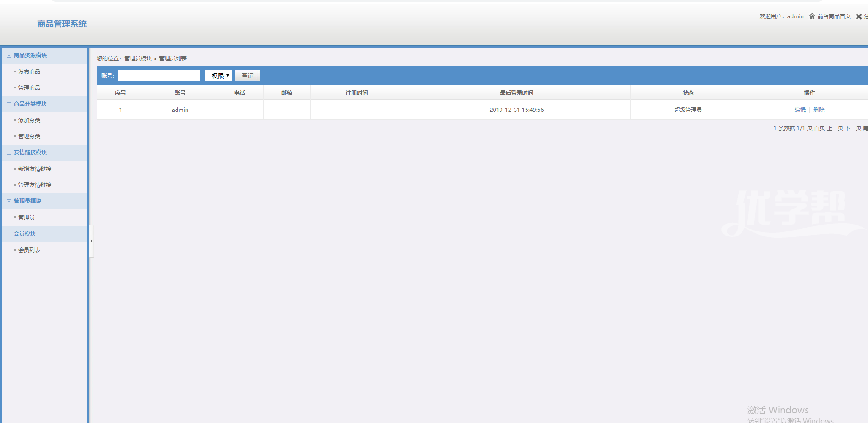Click the home icon beside 前台商品首页

812,16
